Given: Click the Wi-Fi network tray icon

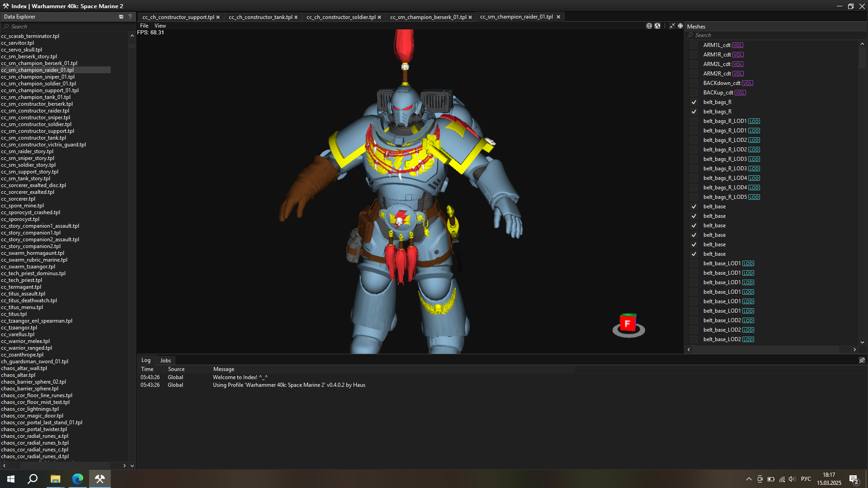Looking at the screenshot, I should click(782, 479).
